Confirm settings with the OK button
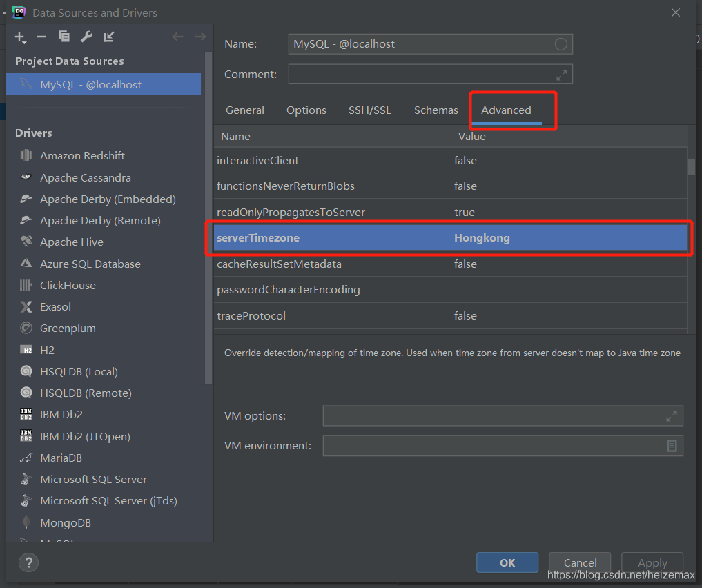Image resolution: width=702 pixels, height=588 pixels. (507, 562)
